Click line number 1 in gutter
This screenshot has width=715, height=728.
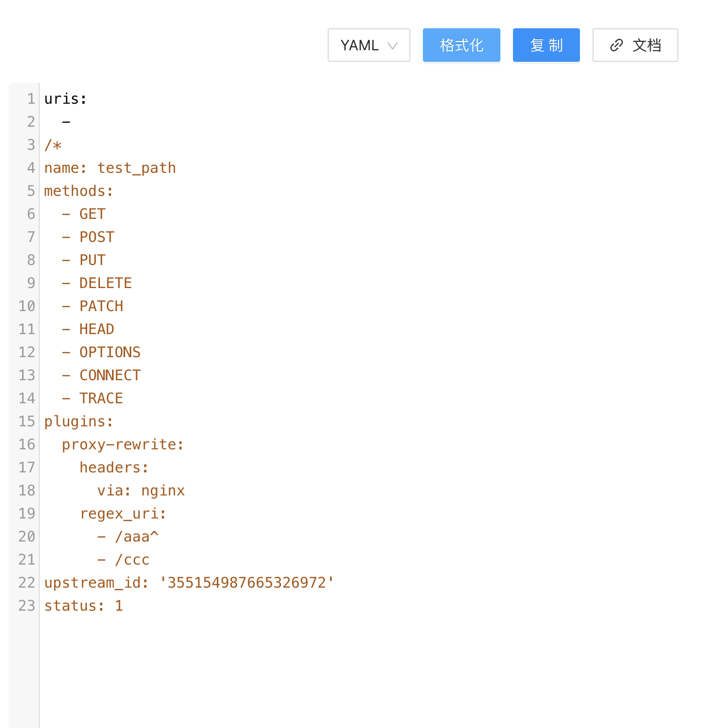pyautogui.click(x=31, y=98)
